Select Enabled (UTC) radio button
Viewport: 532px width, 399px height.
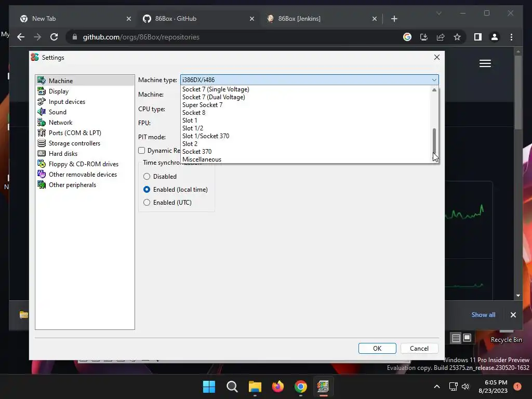point(147,203)
